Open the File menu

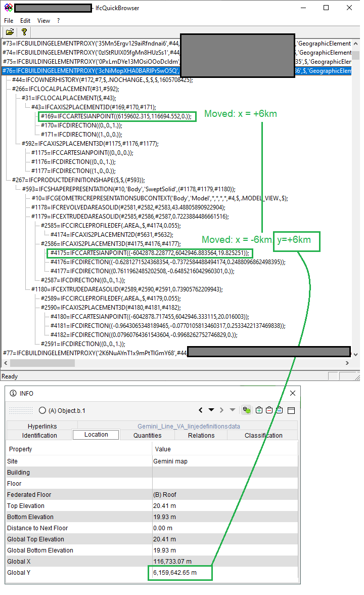click(x=9, y=20)
